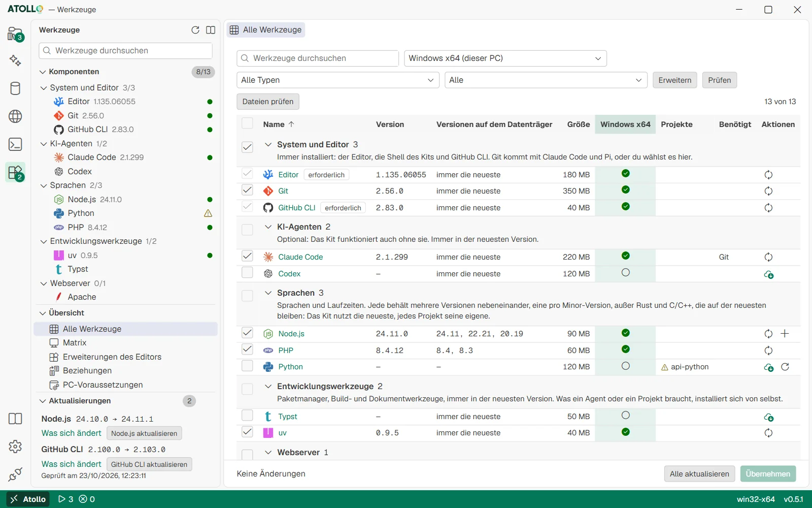Open Matrix in the Übersicht list
This screenshot has width=812, height=508.
pyautogui.click(x=75, y=343)
